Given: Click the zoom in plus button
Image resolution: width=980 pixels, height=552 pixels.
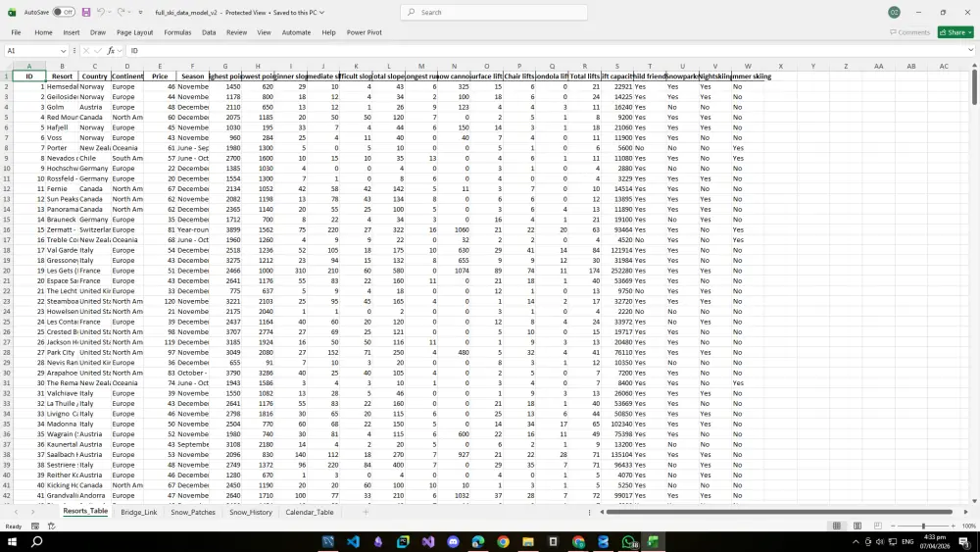Looking at the screenshot, I should (x=954, y=526).
